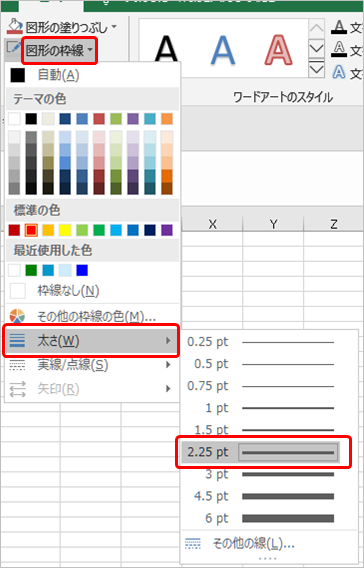This screenshot has width=364, height=568.
Task: Select column X header
Action: point(213,224)
